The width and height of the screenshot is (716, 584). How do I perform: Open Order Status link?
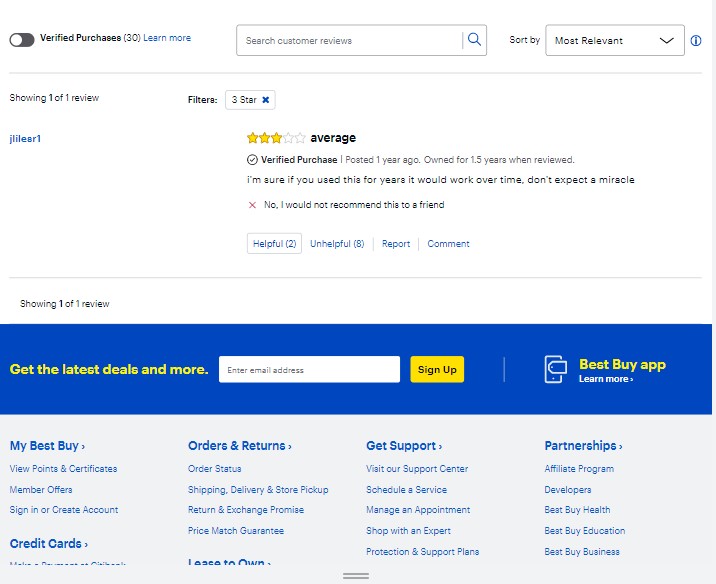(215, 468)
